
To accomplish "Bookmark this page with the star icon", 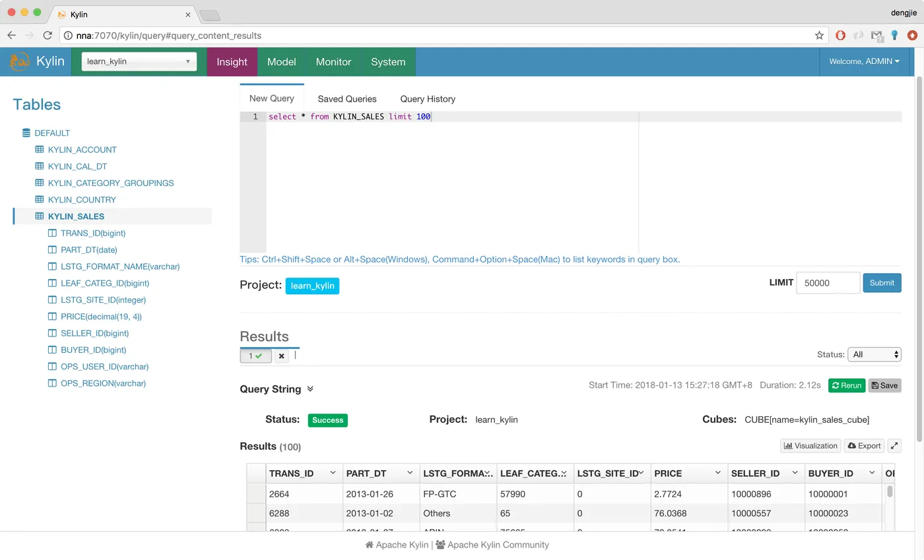I will [x=819, y=36].
